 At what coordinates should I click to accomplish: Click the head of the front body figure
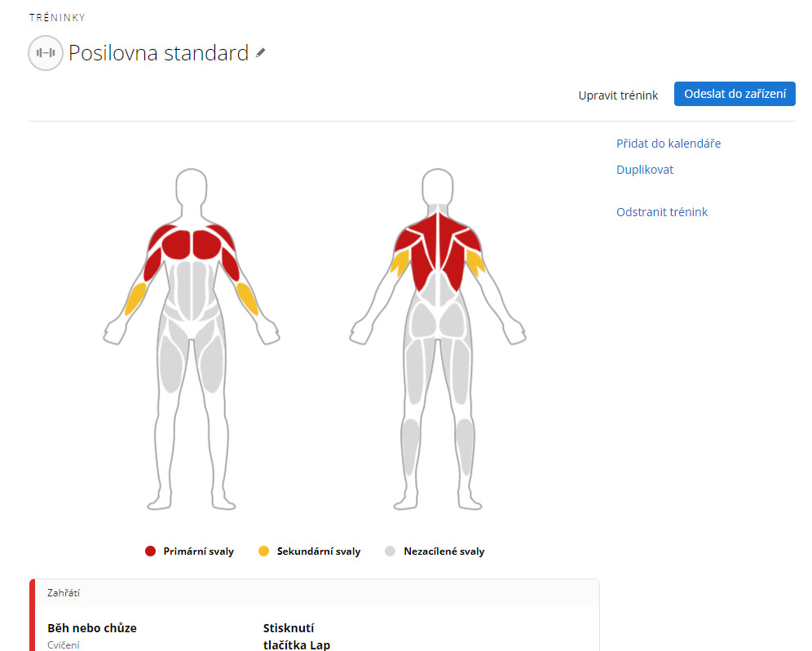click(192, 187)
